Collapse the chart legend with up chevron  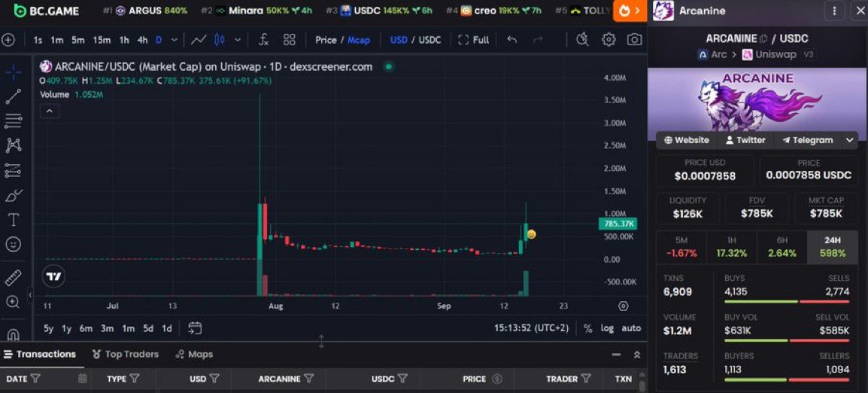(50, 111)
